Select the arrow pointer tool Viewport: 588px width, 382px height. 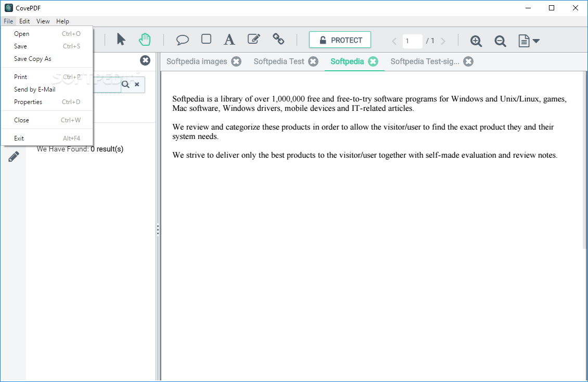[x=121, y=40]
